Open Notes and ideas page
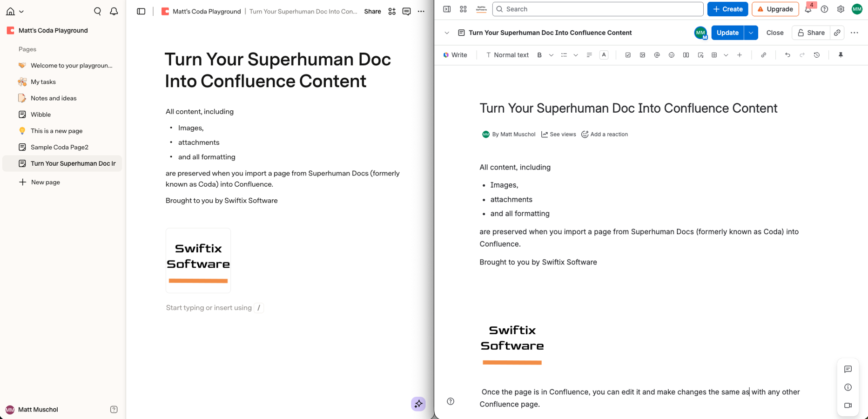Screen dimensions: 868x419 click(62, 98)
